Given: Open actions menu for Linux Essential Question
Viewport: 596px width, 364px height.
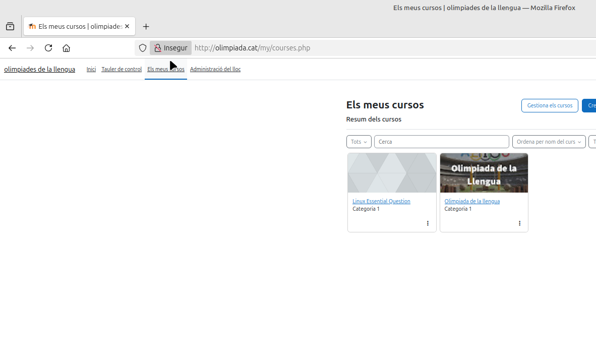Looking at the screenshot, I should 428,223.
